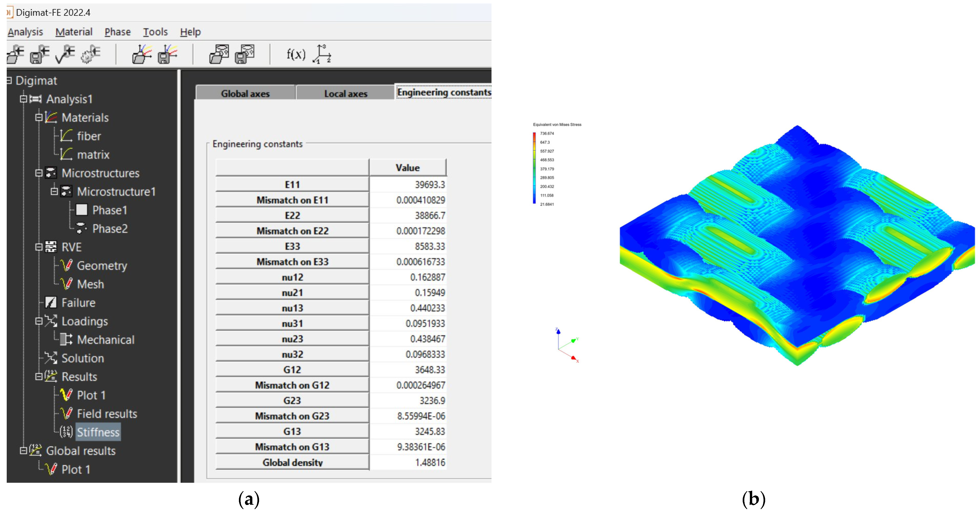Click the open analysis folder icon

coord(15,54)
